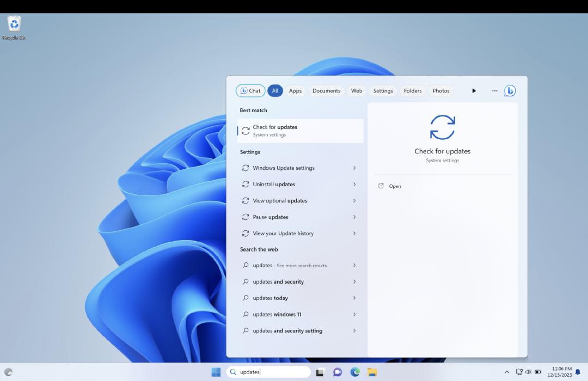
Task: Select the Apps filter tab
Action: point(295,91)
